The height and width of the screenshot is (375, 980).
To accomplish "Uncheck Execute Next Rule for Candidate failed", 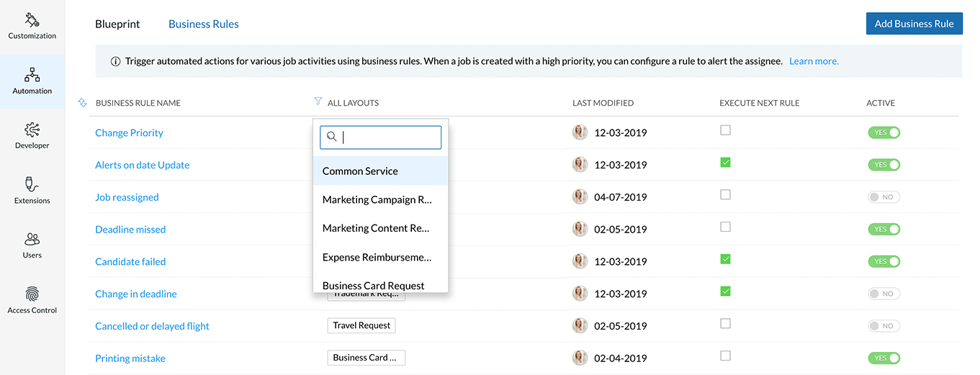I will pyautogui.click(x=725, y=259).
